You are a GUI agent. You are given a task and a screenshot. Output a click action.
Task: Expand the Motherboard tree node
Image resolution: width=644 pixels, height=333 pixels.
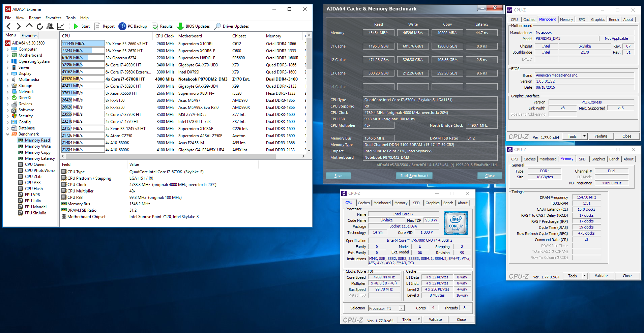pyautogui.click(x=8, y=55)
